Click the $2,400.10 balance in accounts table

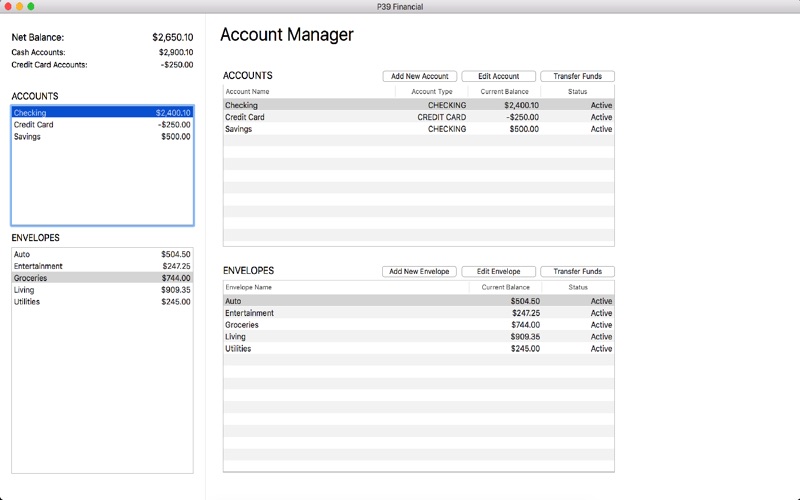coord(521,105)
